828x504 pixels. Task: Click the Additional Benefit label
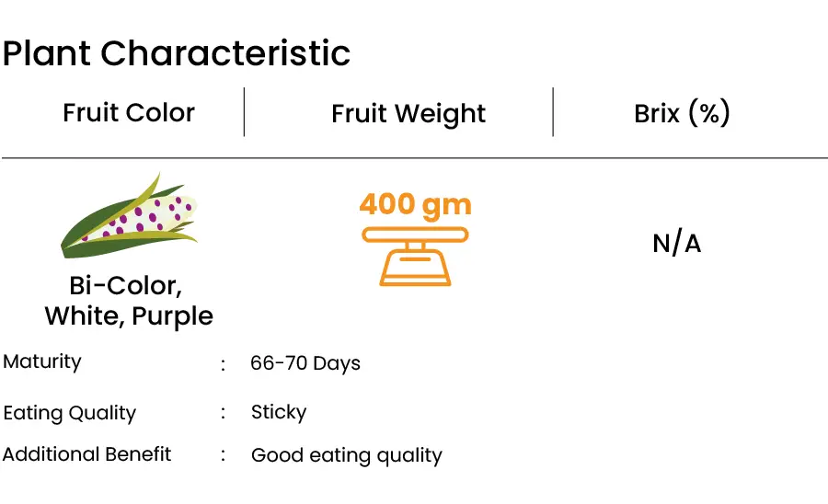[86, 454]
